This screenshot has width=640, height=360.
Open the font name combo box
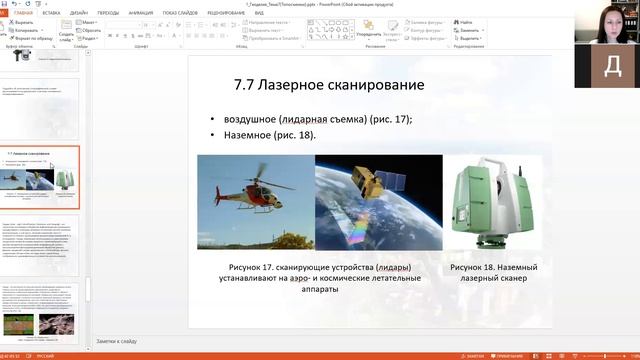pos(124,25)
